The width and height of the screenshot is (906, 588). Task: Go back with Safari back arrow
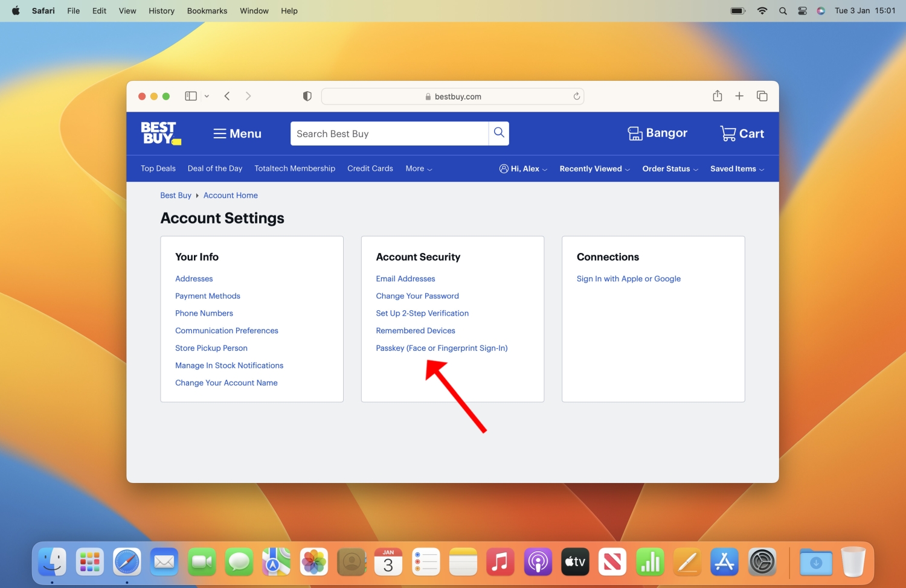coord(227,96)
